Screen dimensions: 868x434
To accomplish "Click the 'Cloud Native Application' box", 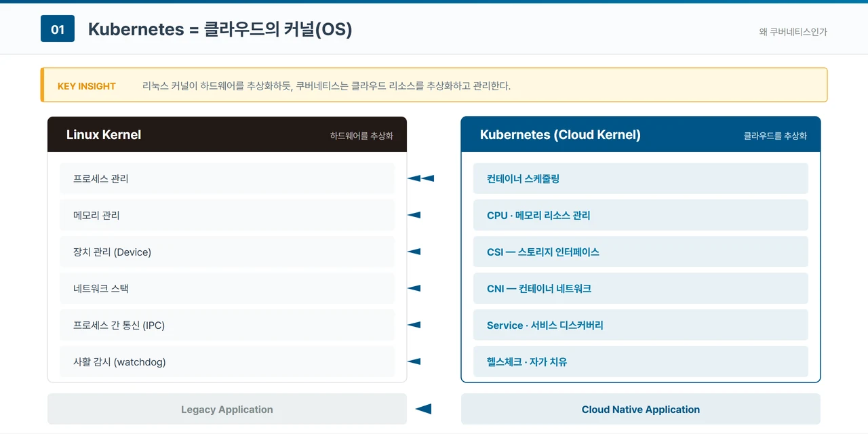I will point(641,409).
